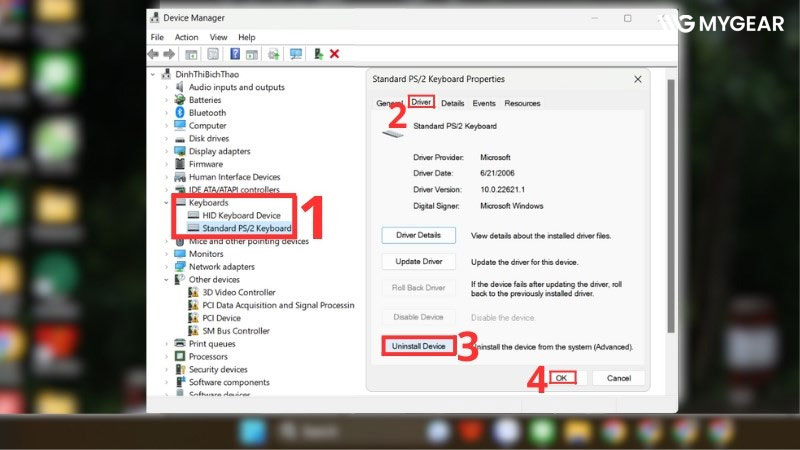The width and height of the screenshot is (800, 450).
Task: Click the red X uninstall toolbar icon
Action: 334,54
